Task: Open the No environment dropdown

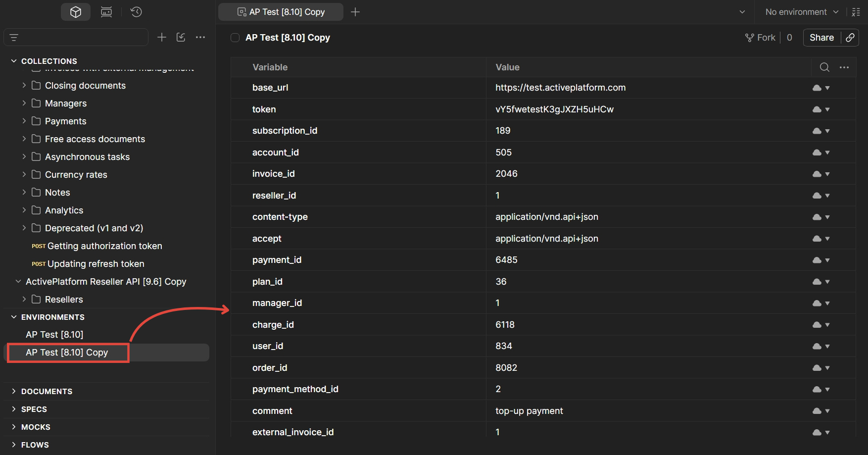Action: (802, 12)
